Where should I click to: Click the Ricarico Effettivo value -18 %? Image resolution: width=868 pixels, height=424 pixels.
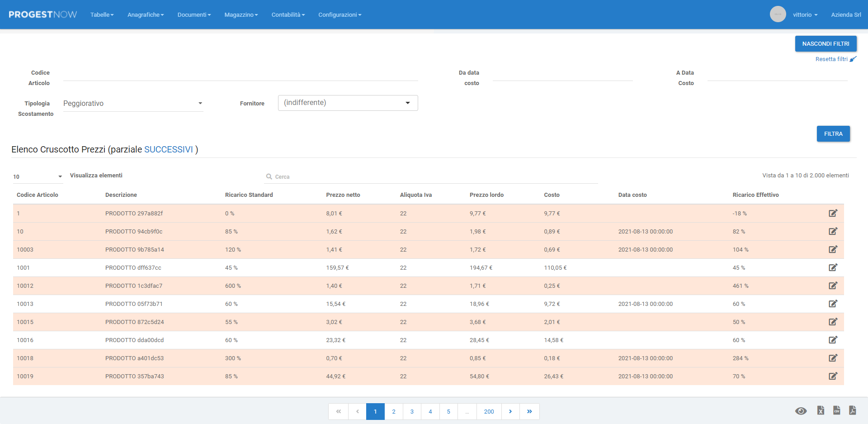(x=740, y=214)
